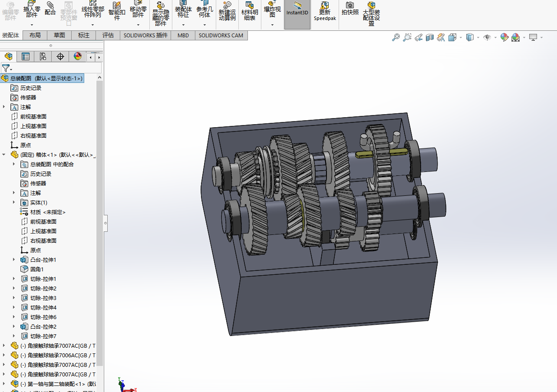The height and width of the screenshot is (392, 557).
Task: Click the 显示隐藏的零部件 show hidden components tool
Action: tap(161, 15)
